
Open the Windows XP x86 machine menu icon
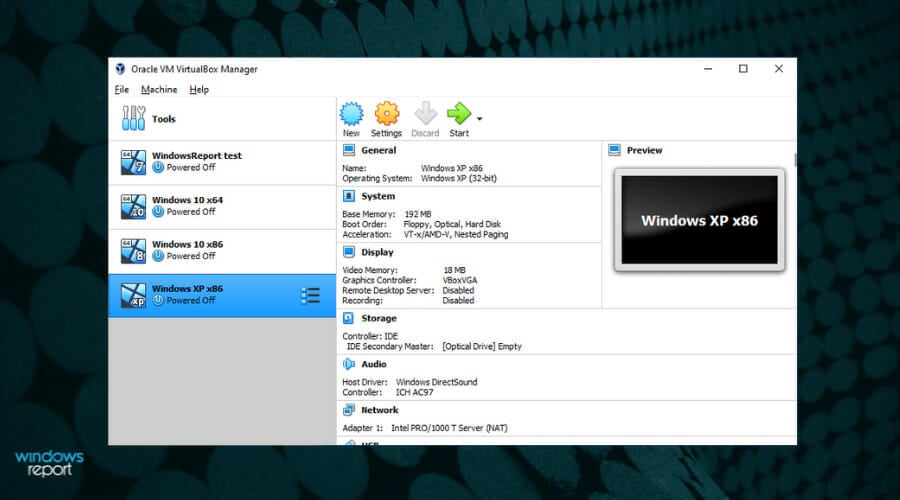pos(311,295)
